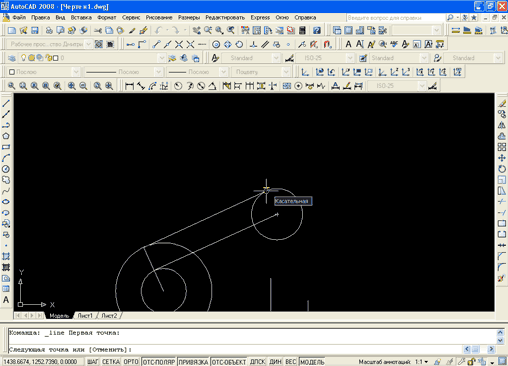Image resolution: width=508 pixels, height=366 pixels.
Task: Click command window scroll up arrow
Action: [500, 333]
